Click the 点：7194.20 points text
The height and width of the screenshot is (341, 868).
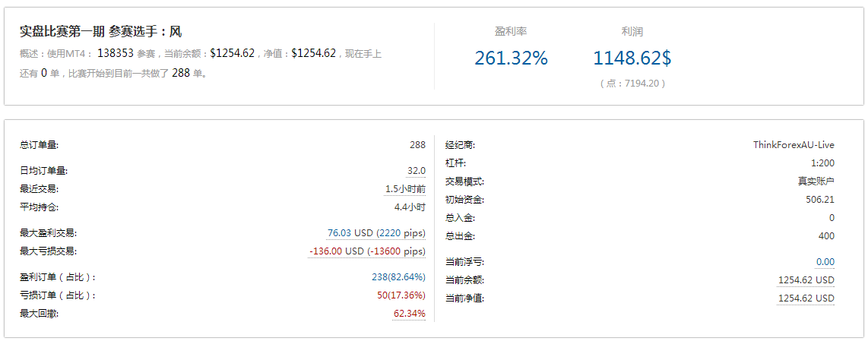tap(632, 84)
